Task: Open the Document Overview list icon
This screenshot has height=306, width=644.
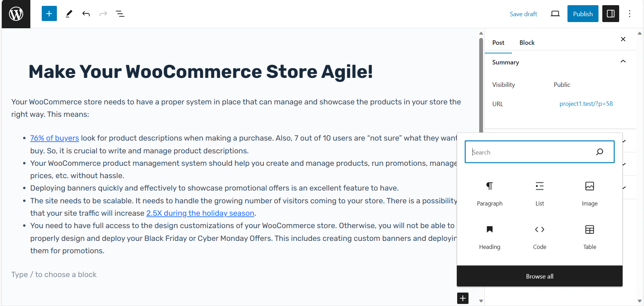Action: point(120,14)
